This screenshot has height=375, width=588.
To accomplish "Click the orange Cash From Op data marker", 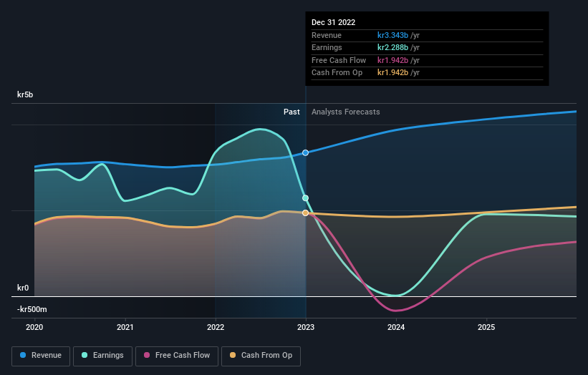I will (x=306, y=213).
